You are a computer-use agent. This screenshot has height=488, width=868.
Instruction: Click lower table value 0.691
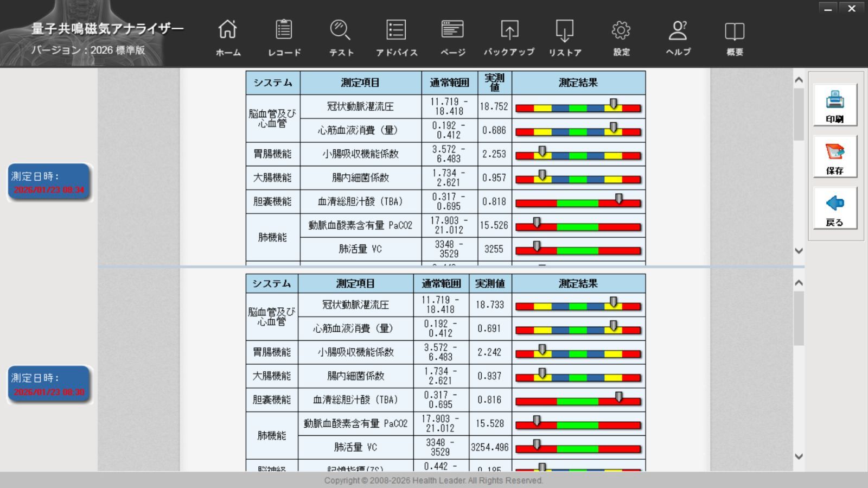click(489, 329)
